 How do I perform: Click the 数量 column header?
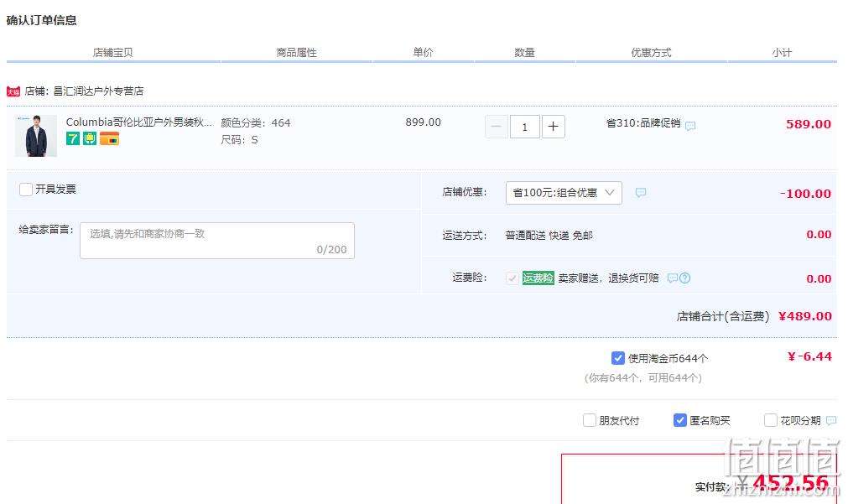click(524, 53)
